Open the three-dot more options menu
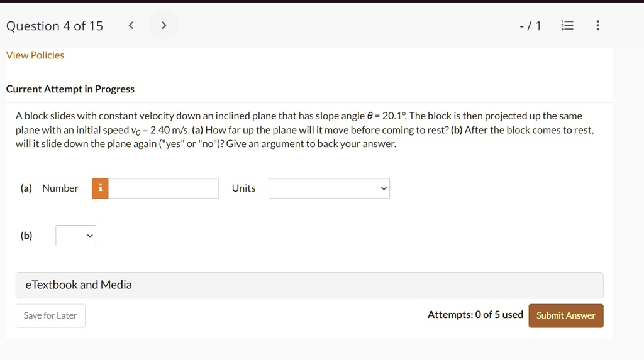This screenshot has width=644, height=360. (597, 26)
